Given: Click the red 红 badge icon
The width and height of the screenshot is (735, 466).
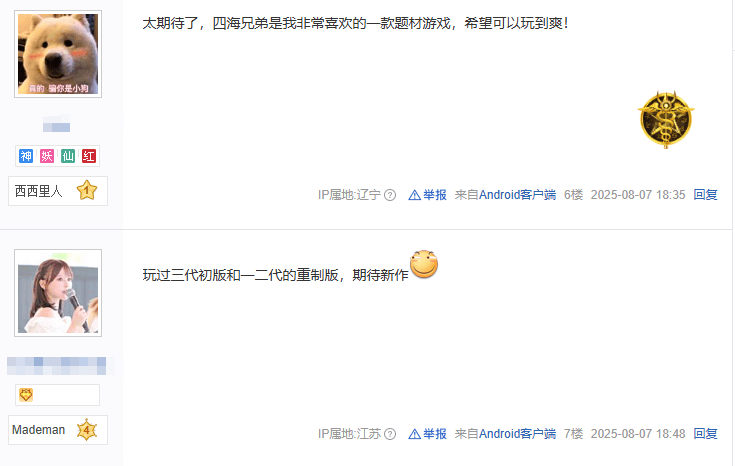Looking at the screenshot, I should pos(89,156).
